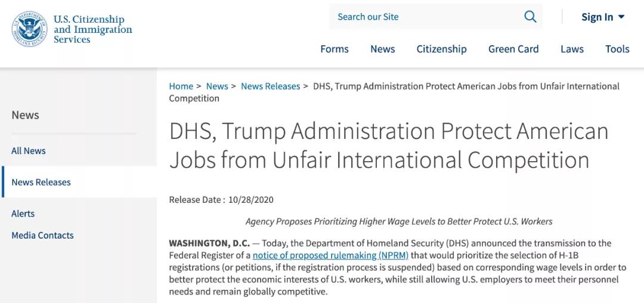The width and height of the screenshot is (644, 303).
Task: Click the Sign In button text
Action: [x=597, y=17]
